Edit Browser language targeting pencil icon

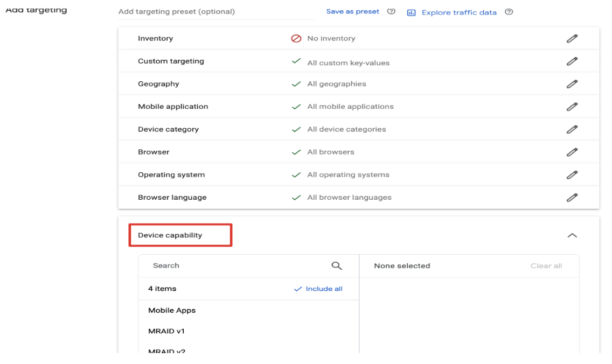[x=572, y=197]
